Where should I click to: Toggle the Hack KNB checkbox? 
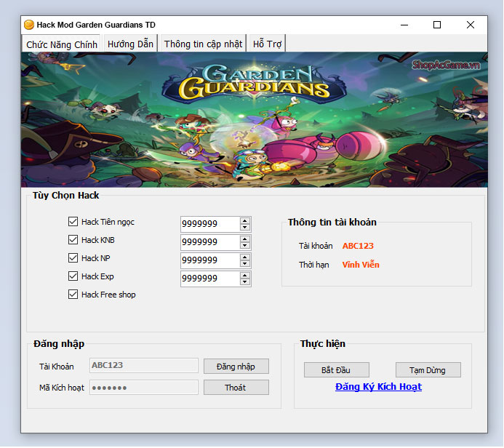tap(73, 240)
